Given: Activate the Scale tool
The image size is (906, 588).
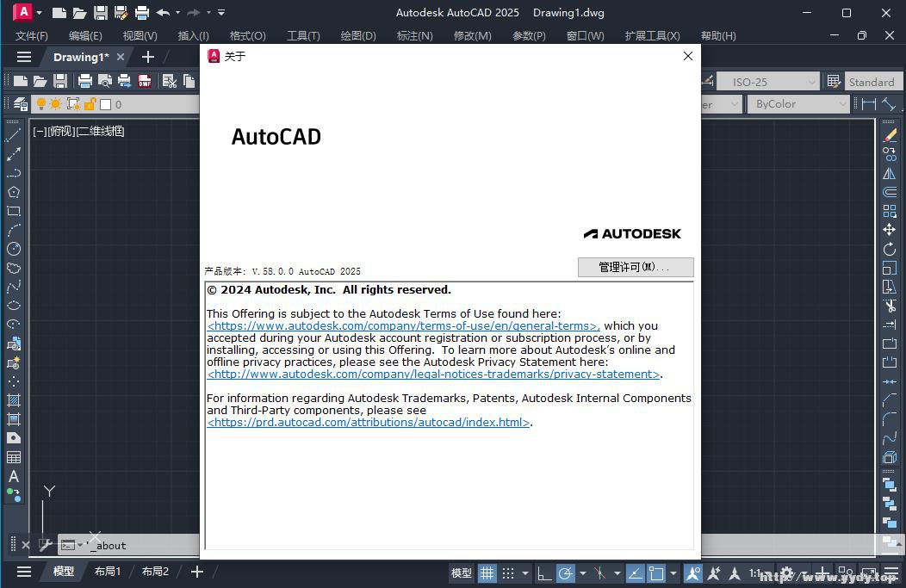Looking at the screenshot, I should pos(890,268).
